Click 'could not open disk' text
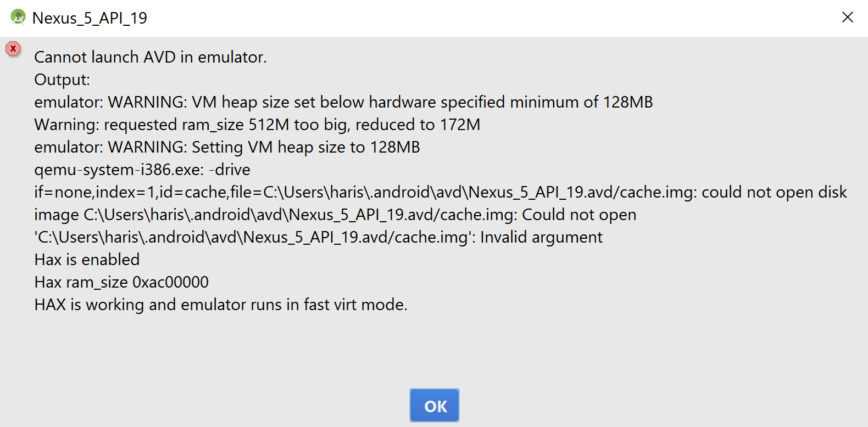The image size is (868, 427). [x=774, y=192]
